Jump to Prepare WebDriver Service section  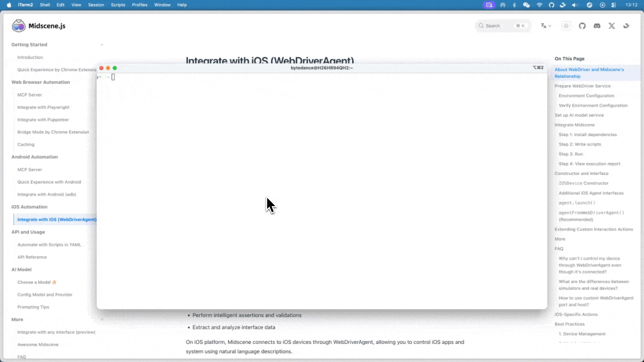pos(583,86)
